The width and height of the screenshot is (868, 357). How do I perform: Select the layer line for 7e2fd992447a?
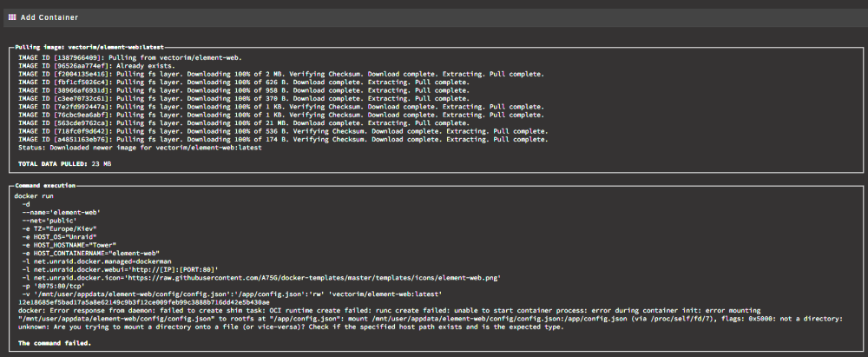tap(281, 107)
